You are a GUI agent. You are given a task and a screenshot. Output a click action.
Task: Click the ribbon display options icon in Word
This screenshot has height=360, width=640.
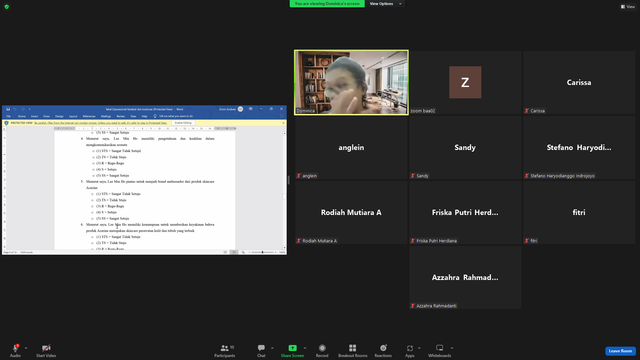[251, 109]
